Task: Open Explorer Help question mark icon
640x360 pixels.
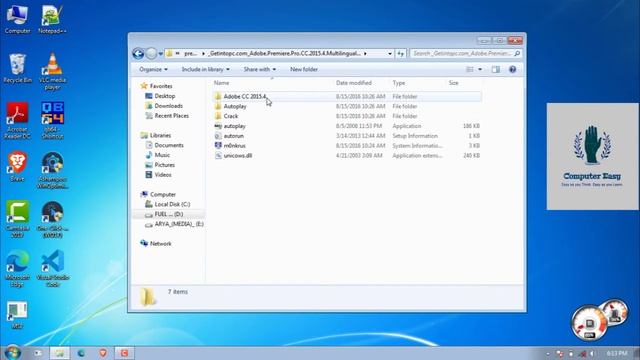Action: [513, 69]
